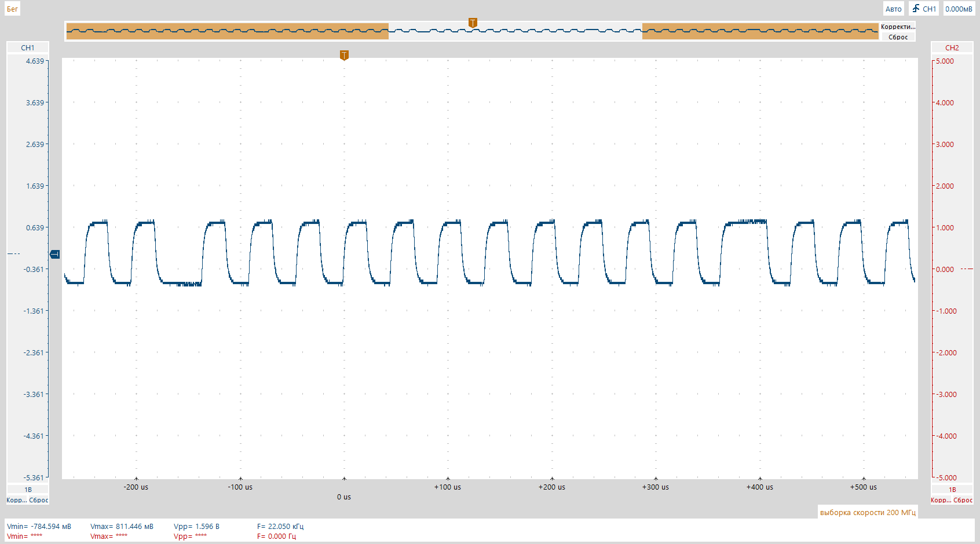Click the rising-edge CH1 trigger source button

click(x=924, y=9)
